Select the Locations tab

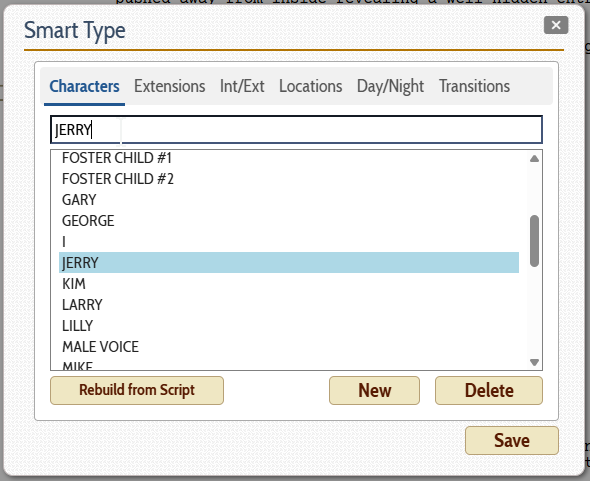310,86
